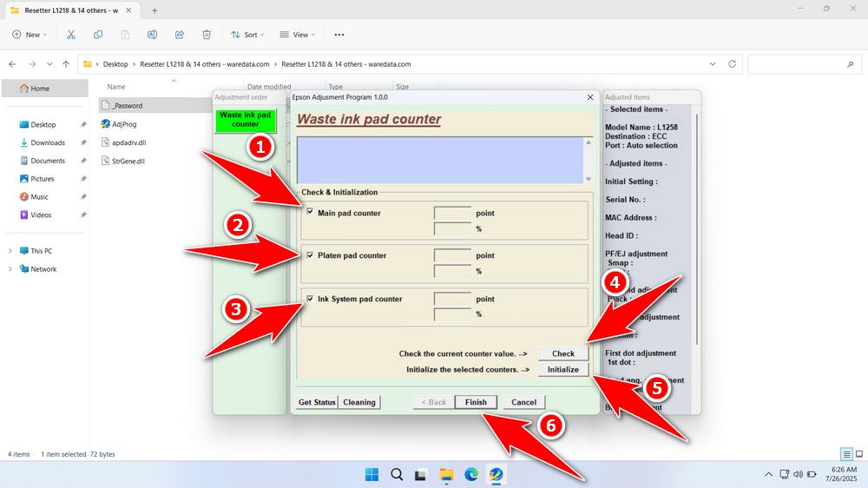Go back with the Back arrow
Viewport: 868px width, 488px height.
[13, 64]
